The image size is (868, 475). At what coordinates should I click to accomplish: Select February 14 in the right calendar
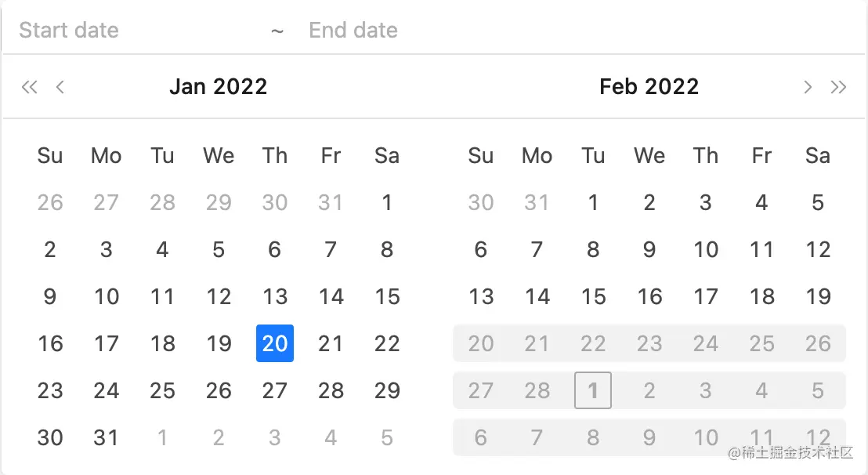pos(537,296)
